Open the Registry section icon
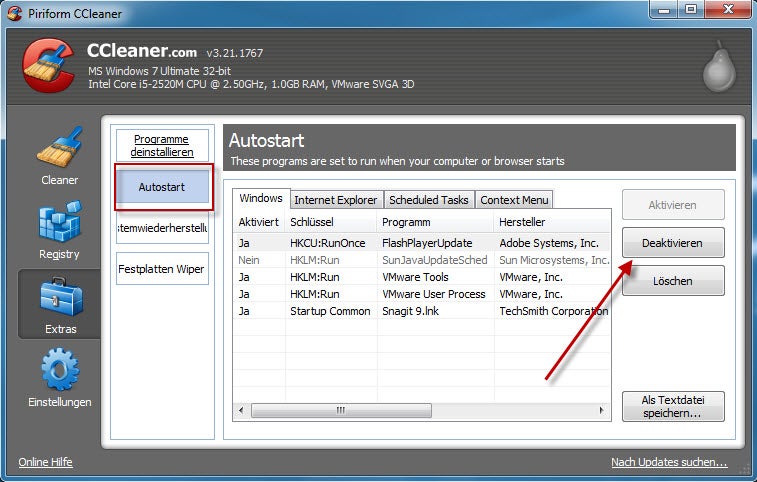This screenshot has height=482, width=757. (x=59, y=226)
